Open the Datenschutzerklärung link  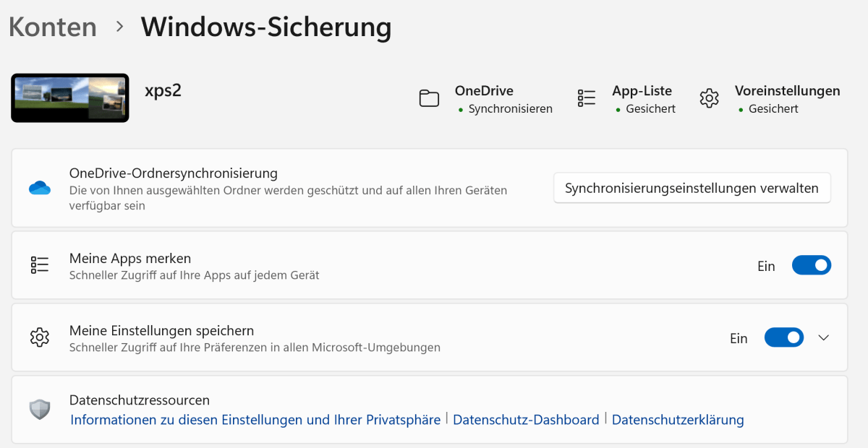click(x=678, y=420)
